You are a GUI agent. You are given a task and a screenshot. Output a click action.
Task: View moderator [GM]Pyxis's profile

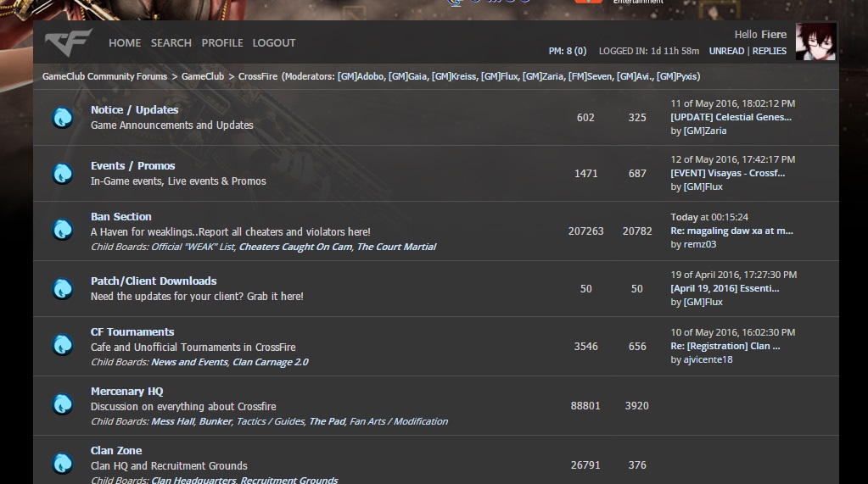[677, 76]
